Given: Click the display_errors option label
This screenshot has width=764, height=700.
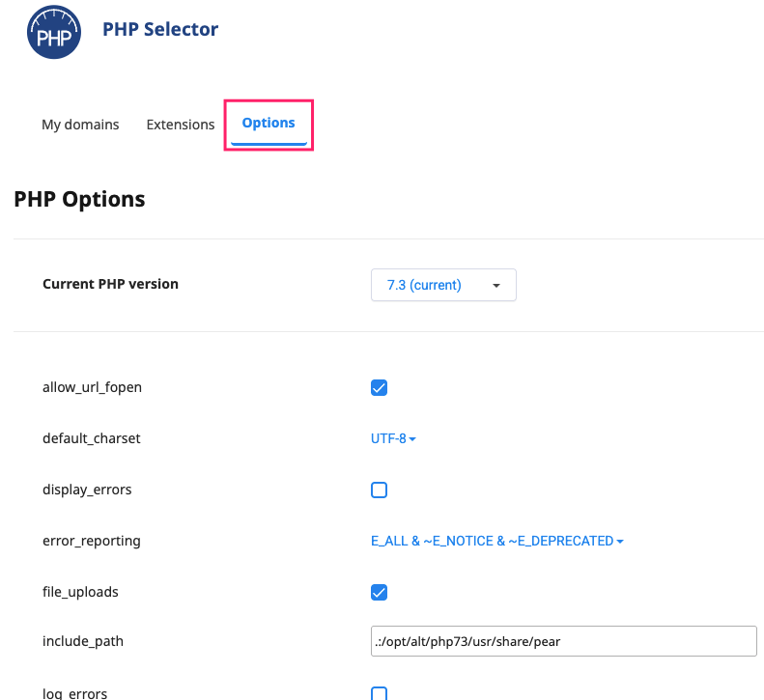Looking at the screenshot, I should click(87, 490).
